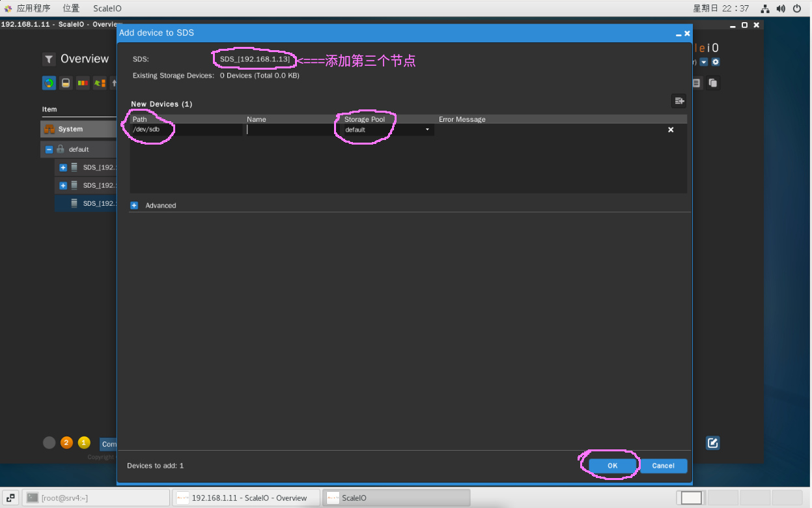The image size is (812, 508).
Task: Switch to root@srv4 terminal in taskbar
Action: point(96,498)
